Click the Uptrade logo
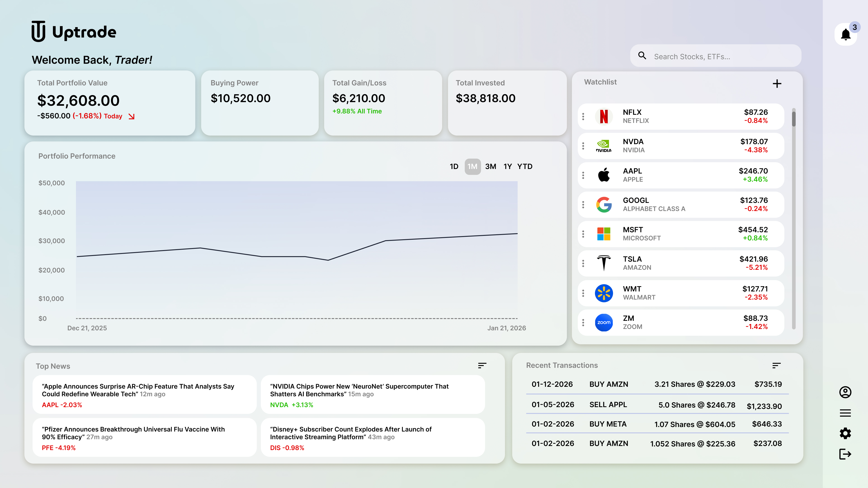The image size is (868, 488). pos(74,32)
